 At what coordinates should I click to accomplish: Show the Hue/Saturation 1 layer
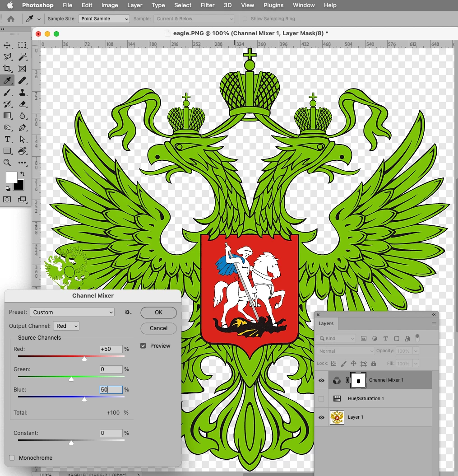(322, 399)
